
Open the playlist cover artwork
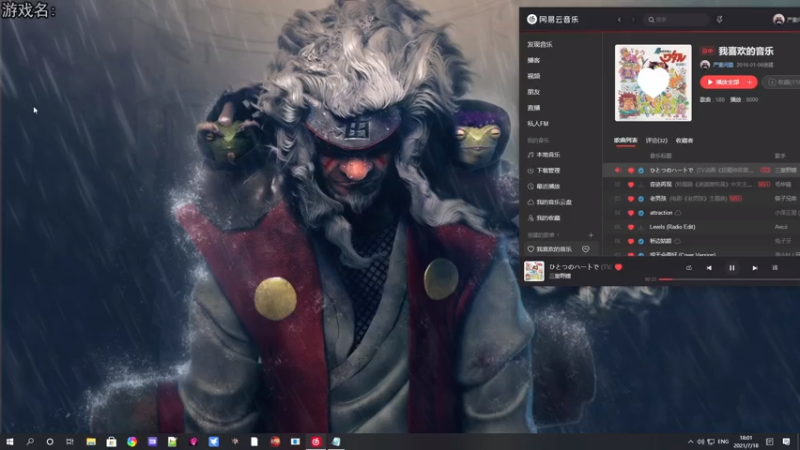(x=653, y=83)
